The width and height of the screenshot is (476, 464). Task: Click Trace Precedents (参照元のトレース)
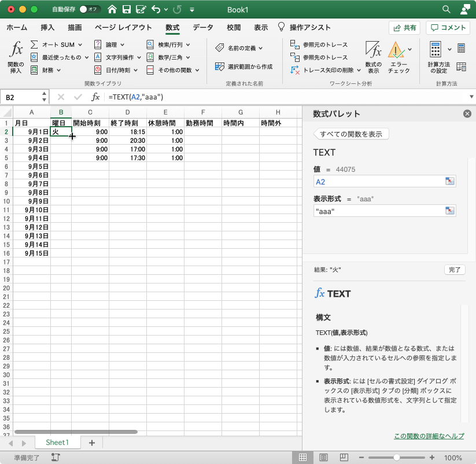tap(319, 45)
